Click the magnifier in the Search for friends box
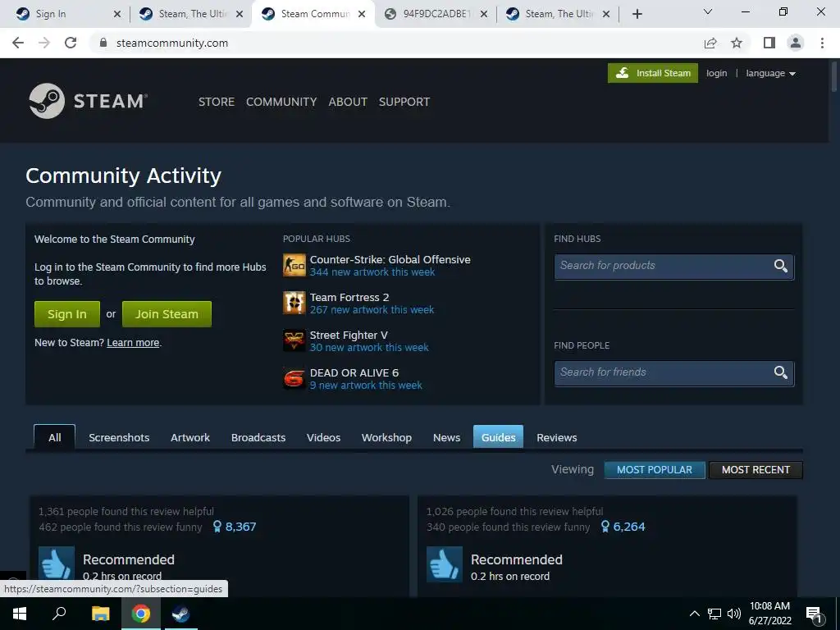Screen dimensions: 840x630 pos(781,372)
